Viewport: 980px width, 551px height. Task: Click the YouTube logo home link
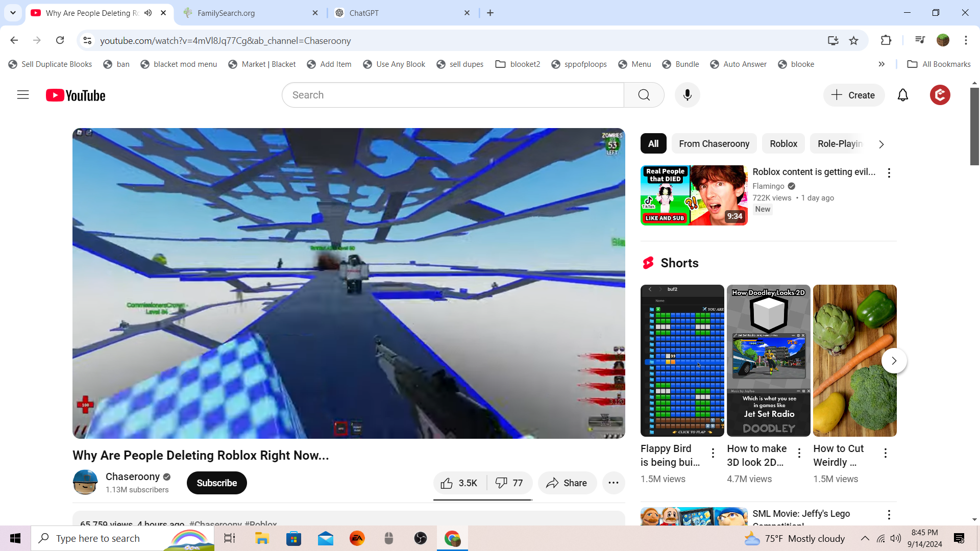76,95
